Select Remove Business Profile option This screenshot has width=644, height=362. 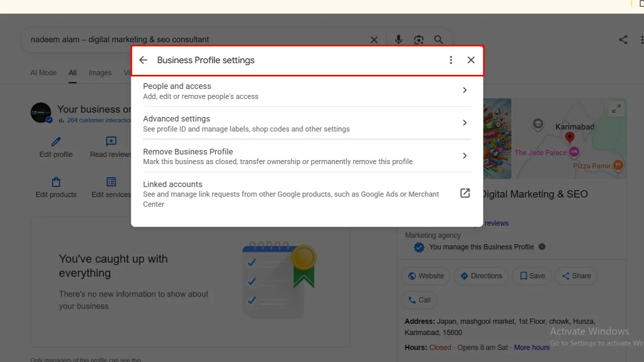(307, 156)
